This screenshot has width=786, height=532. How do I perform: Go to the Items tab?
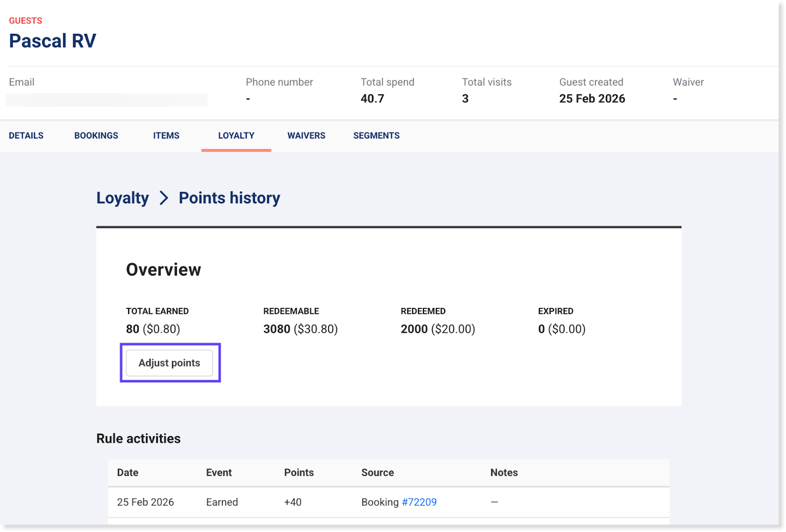[166, 136]
